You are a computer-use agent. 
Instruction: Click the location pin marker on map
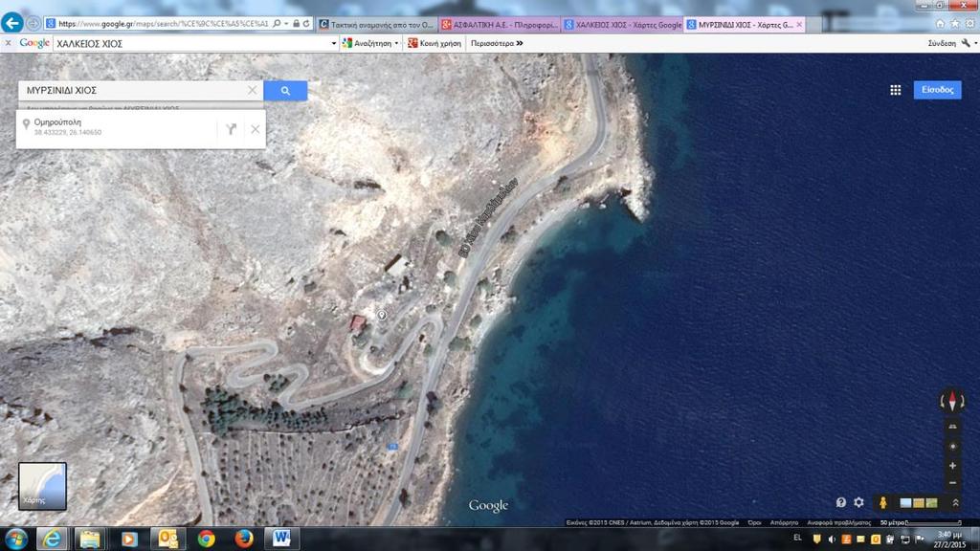[382, 315]
